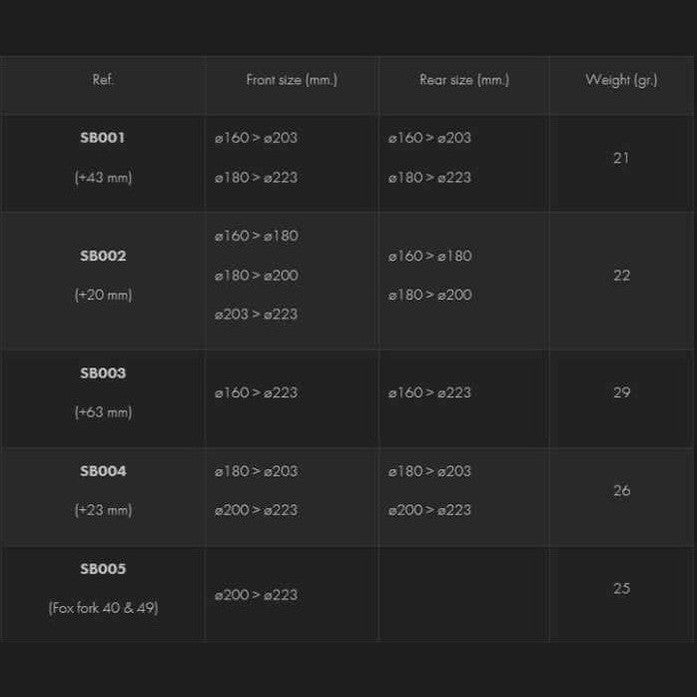This screenshot has width=697, height=697.
Task: Click the "Ref." column header
Action: [103, 80]
